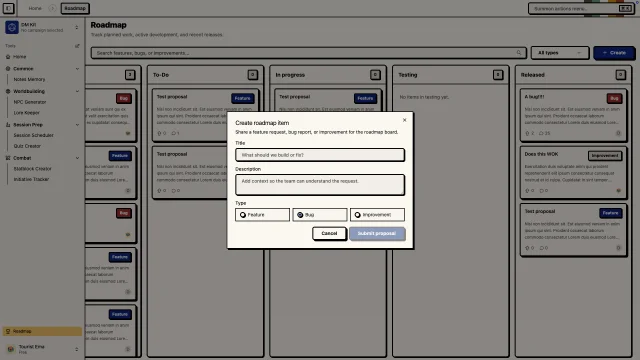This screenshot has height=360, width=640.
Task: Open comments on second To-Do Test proposal
Action: click(x=176, y=191)
